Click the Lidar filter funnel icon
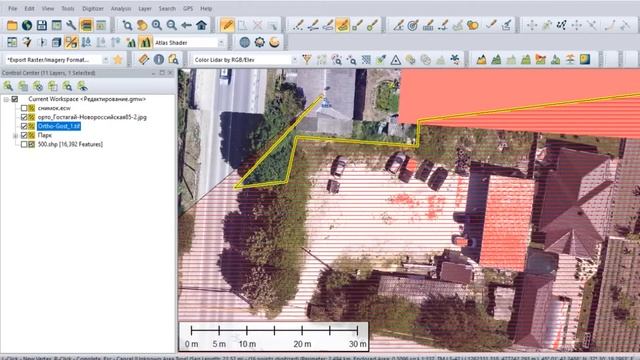 tap(307, 60)
